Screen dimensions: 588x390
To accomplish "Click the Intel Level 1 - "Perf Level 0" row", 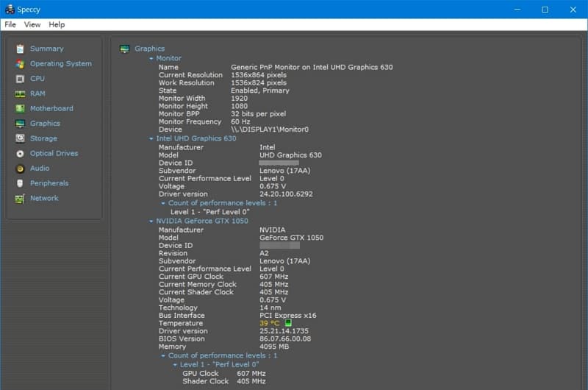I will (x=210, y=212).
